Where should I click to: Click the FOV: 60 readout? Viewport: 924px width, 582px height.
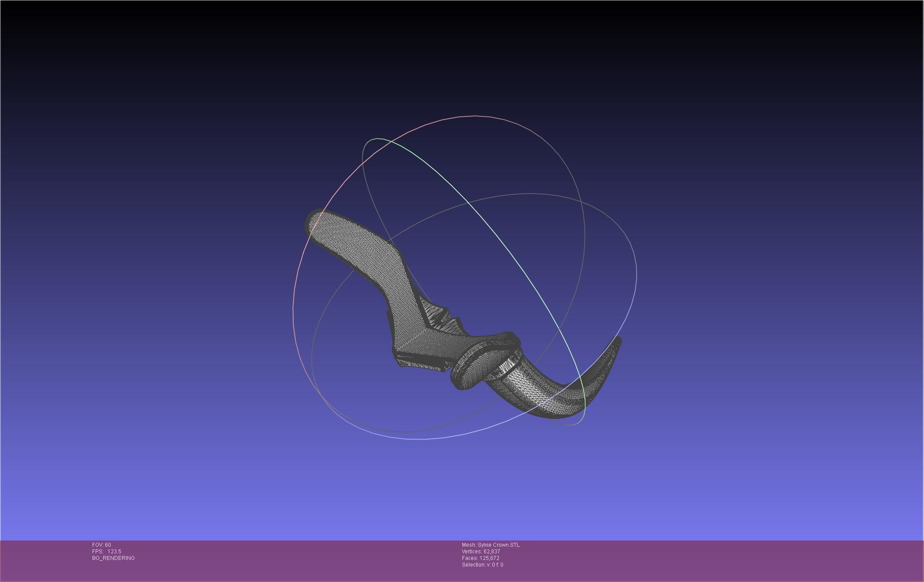coord(101,545)
